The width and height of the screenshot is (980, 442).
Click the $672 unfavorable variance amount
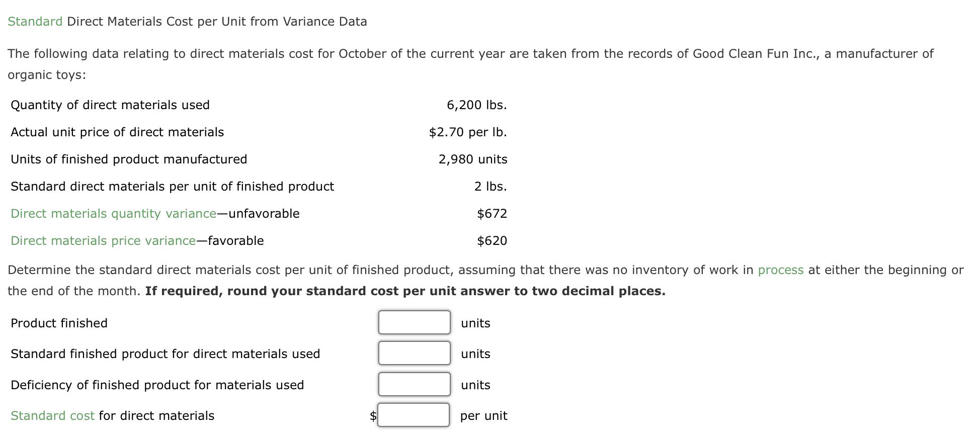(x=492, y=213)
